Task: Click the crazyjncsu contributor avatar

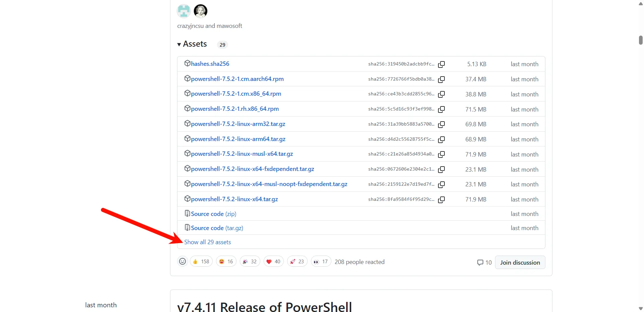Action: point(184,11)
